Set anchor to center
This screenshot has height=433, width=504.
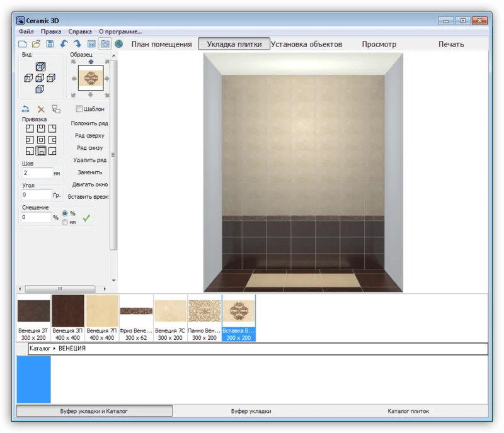click(41, 140)
